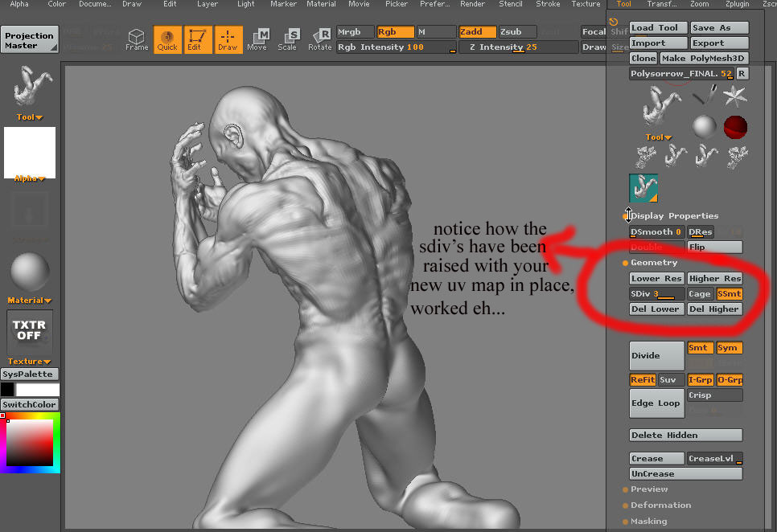Enable the M material-only mode
Image resolution: width=777 pixels, height=532 pixels.
tap(436, 31)
